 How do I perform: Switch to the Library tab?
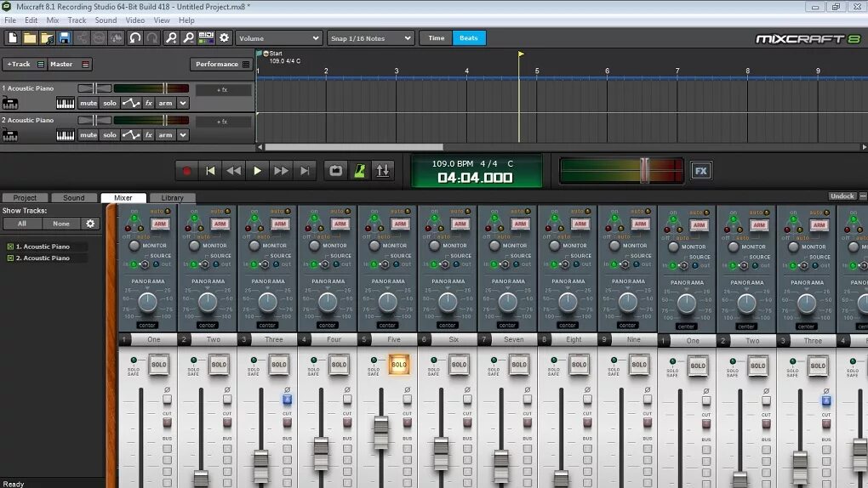click(172, 197)
